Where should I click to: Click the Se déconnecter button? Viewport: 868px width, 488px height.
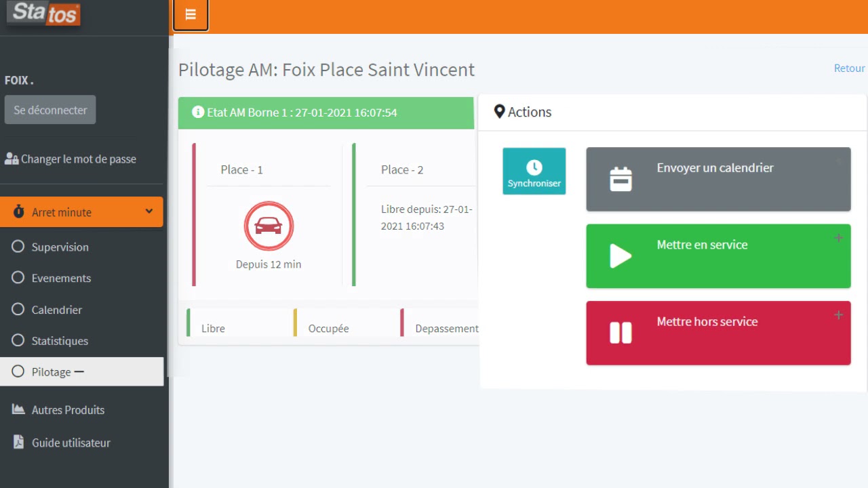50,110
